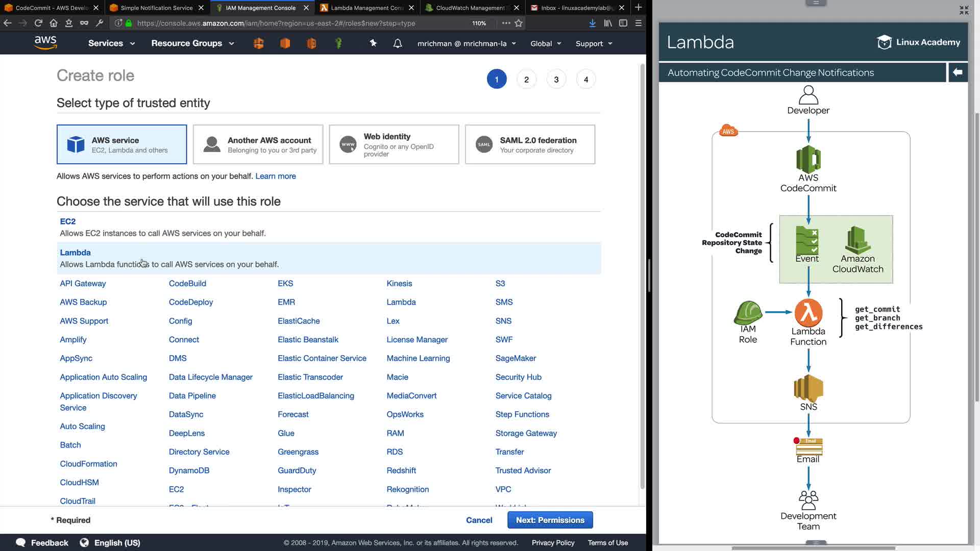Click the pin shortcuts icon in navbar
The width and height of the screenshot is (980, 551).
point(373,43)
